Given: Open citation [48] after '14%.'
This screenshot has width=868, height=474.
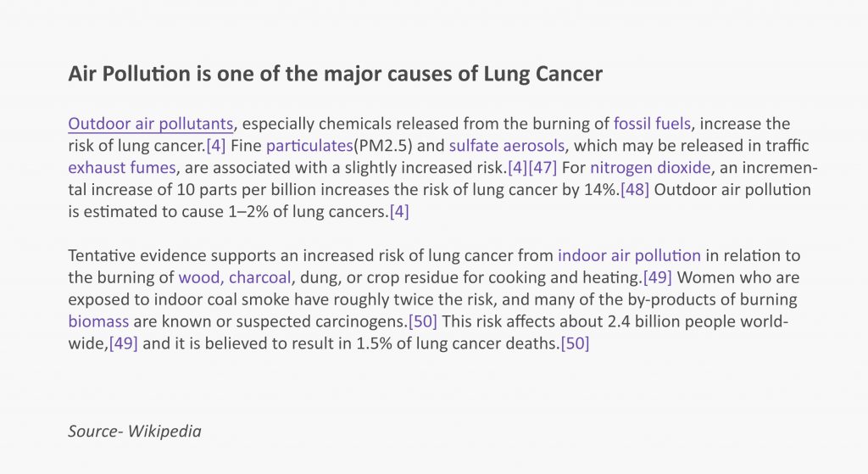Looking at the screenshot, I should pyautogui.click(x=635, y=189).
